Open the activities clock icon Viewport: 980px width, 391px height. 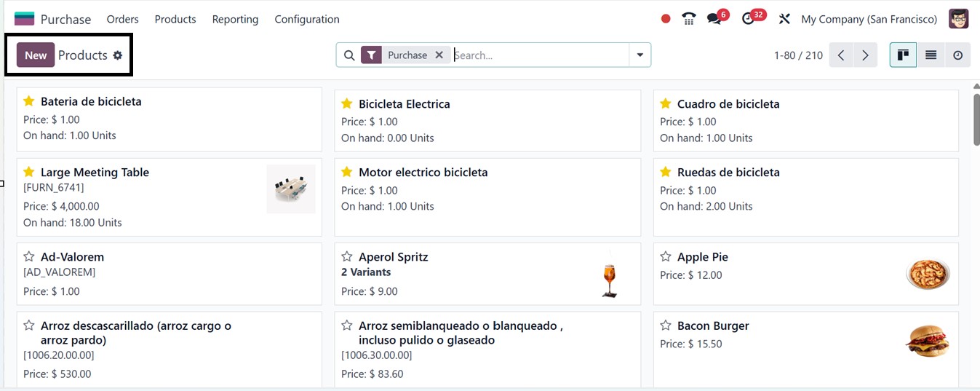749,19
